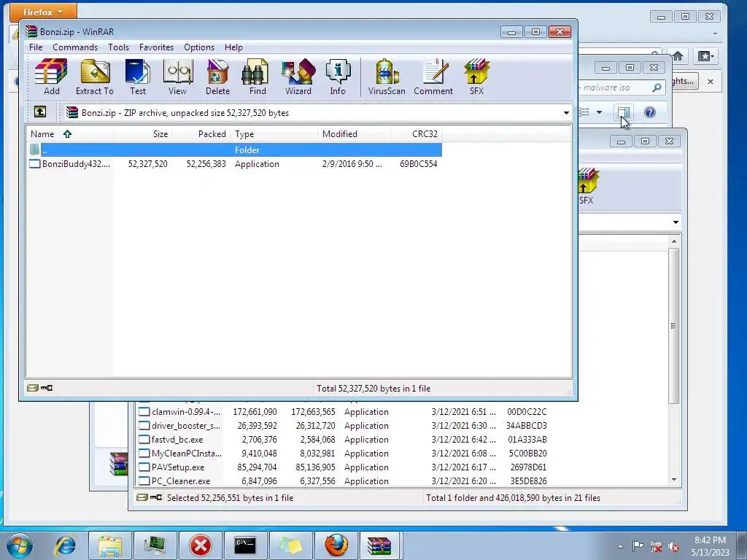
Task: Open the Firefox menu button dropdown
Action: 43,12
